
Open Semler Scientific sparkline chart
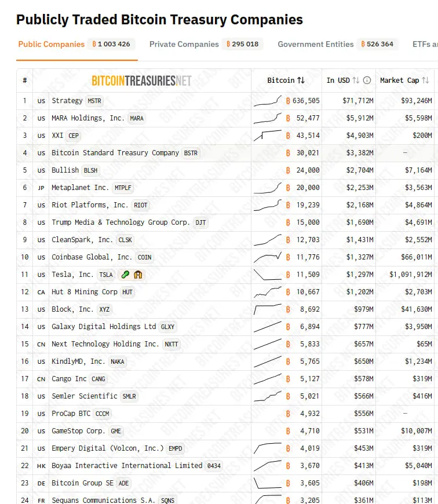(x=267, y=396)
